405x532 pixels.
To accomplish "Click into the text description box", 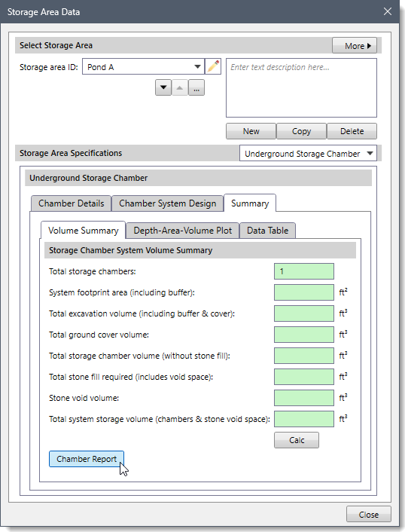I will [301, 88].
